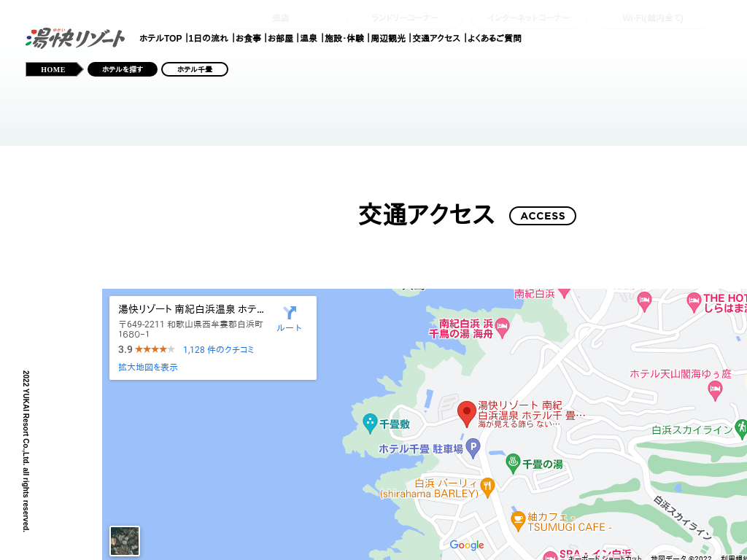This screenshot has height=560, width=747.
Task: Open お部屋 menu item
Action: pyautogui.click(x=280, y=38)
